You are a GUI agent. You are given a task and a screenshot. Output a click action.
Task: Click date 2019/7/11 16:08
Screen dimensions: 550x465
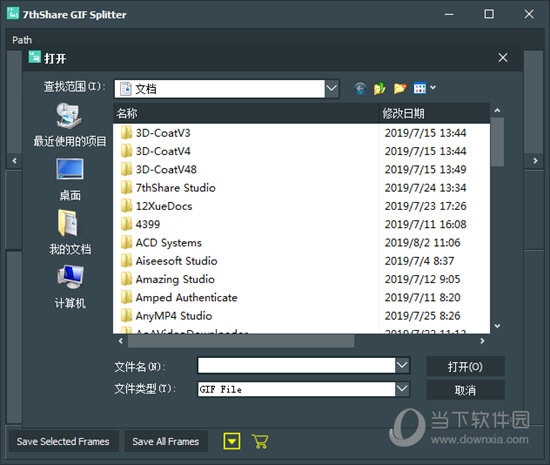point(425,224)
